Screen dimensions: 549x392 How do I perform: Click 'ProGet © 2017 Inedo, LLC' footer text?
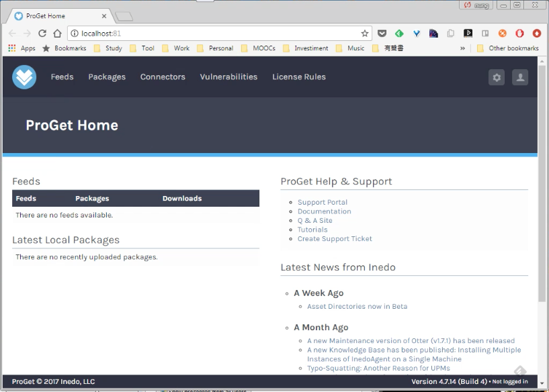point(53,381)
